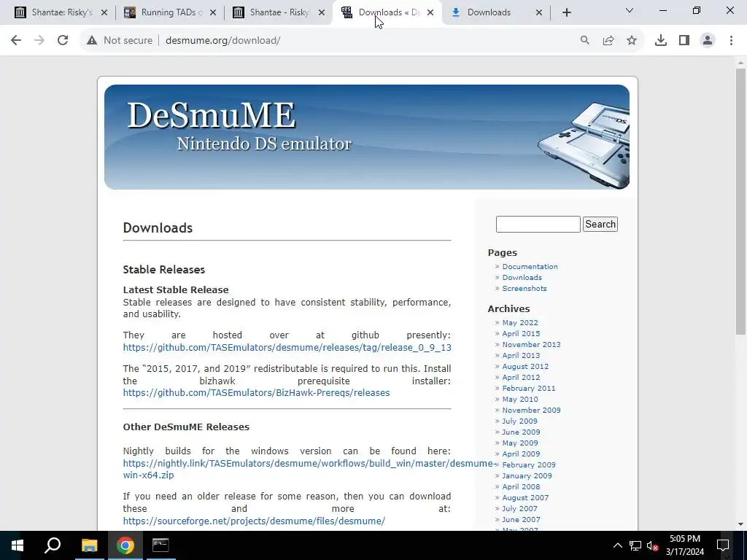Image resolution: width=747 pixels, height=560 pixels.
Task: Open April 2013 archive
Action: pyautogui.click(x=521, y=356)
